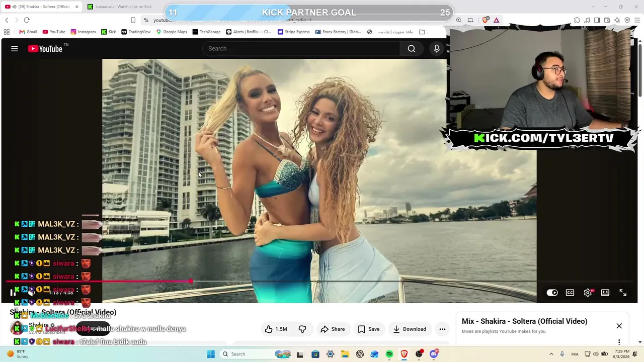This screenshot has width=644, height=362.
Task: Open the browser extensions puzzle icon
Action: pyautogui.click(x=577, y=20)
